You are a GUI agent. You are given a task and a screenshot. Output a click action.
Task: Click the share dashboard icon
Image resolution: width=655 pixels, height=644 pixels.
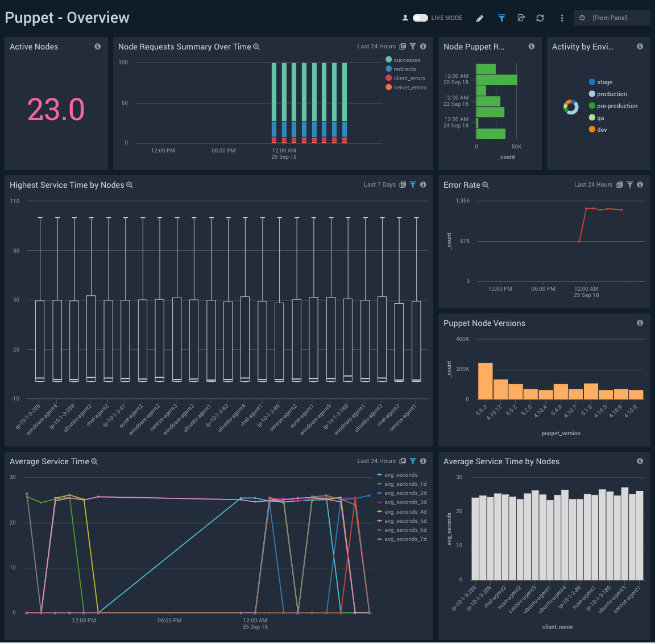pyautogui.click(x=521, y=18)
